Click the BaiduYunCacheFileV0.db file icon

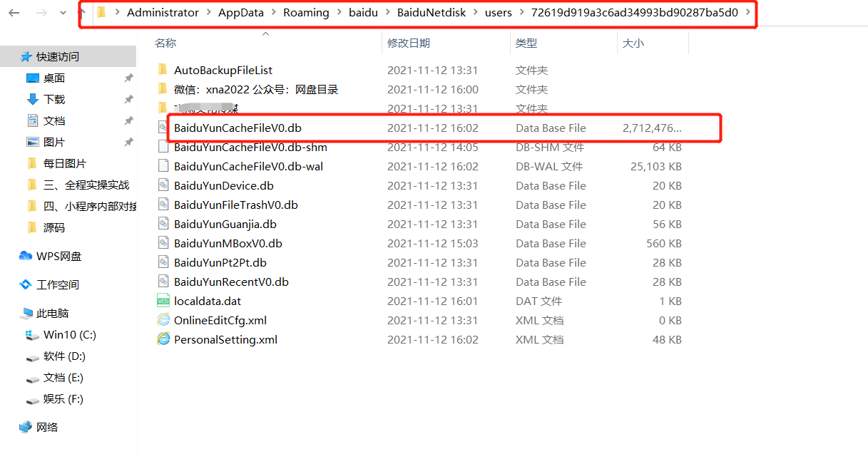click(x=163, y=128)
